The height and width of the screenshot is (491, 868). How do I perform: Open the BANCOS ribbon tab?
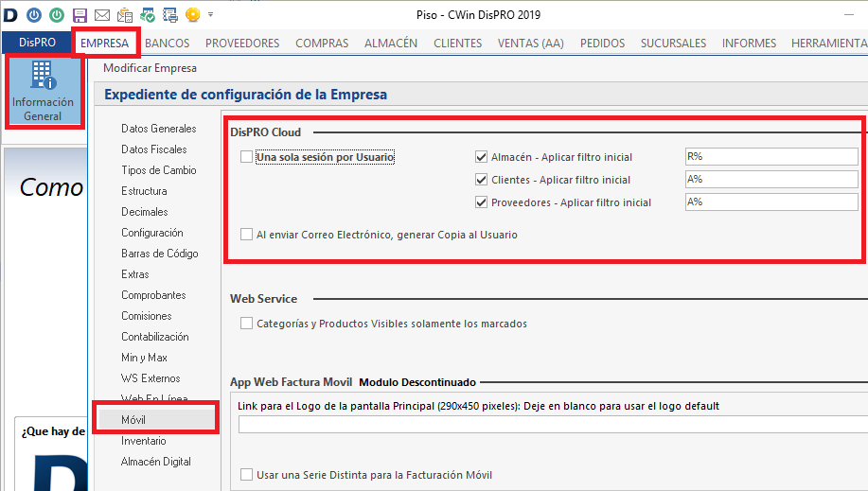tap(167, 44)
